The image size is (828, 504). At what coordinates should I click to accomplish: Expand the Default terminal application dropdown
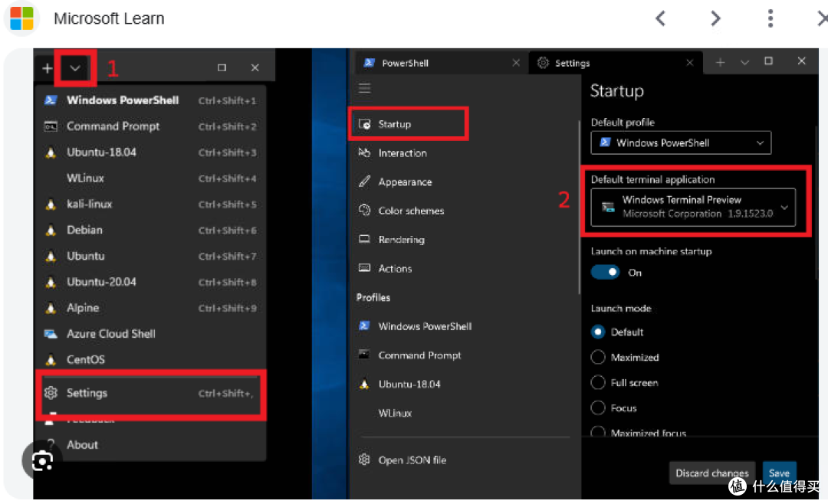pyautogui.click(x=693, y=207)
